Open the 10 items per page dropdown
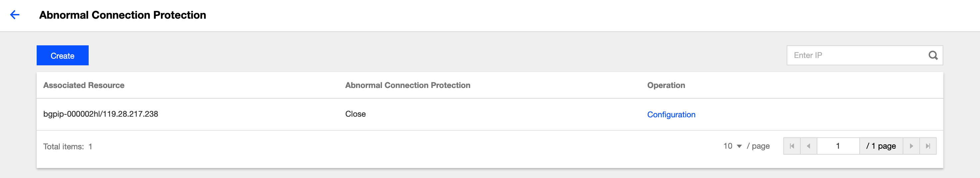 click(732, 146)
